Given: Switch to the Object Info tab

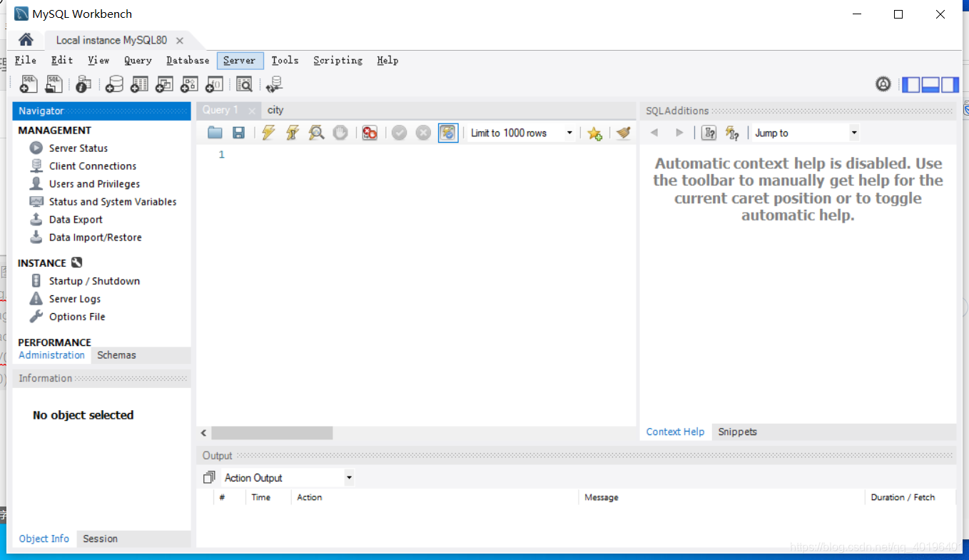Looking at the screenshot, I should pos(44,539).
